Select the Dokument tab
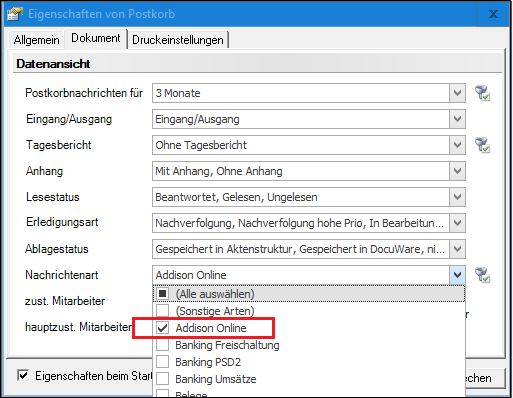This screenshot has width=513, height=398. [96, 38]
